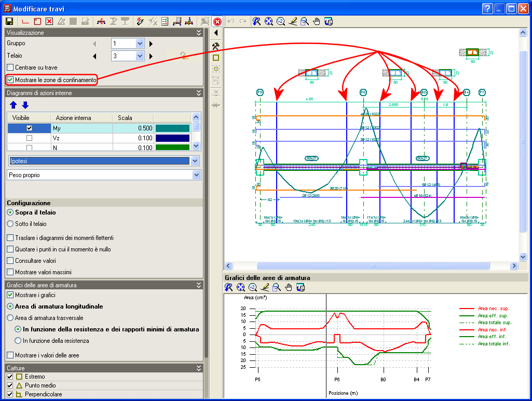Viewport: 532px width, 401px height.
Task: Click the horizontal scrollbar below the beam drawing
Action: (x=373, y=265)
